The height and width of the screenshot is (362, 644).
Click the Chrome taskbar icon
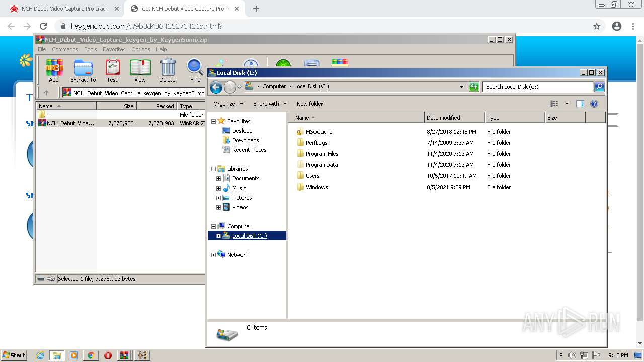[x=91, y=355]
